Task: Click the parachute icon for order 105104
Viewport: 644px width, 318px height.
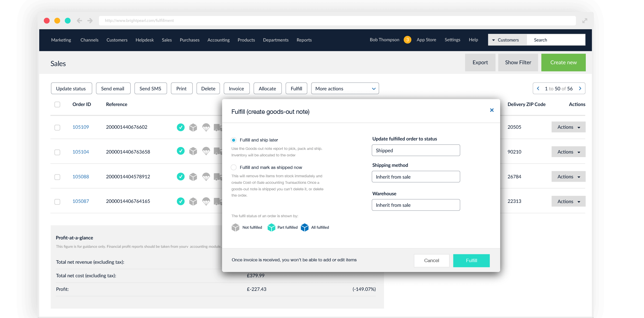Action: [x=206, y=151]
